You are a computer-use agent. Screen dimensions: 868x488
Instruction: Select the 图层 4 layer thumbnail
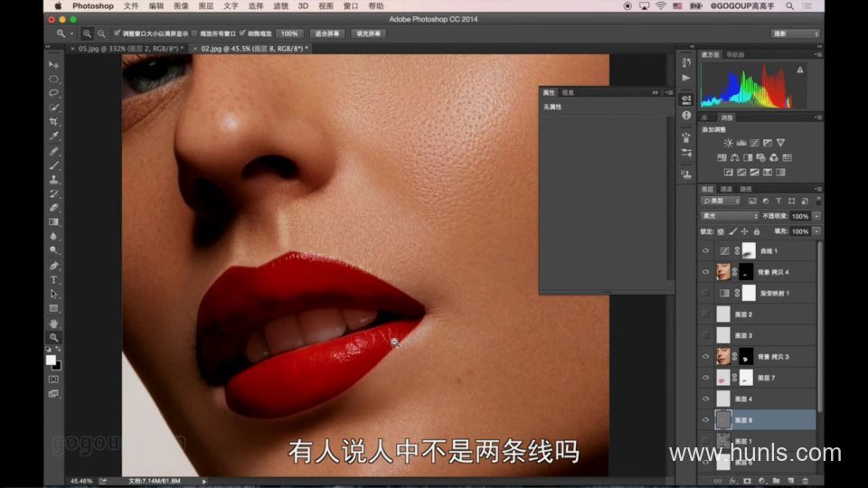click(723, 399)
